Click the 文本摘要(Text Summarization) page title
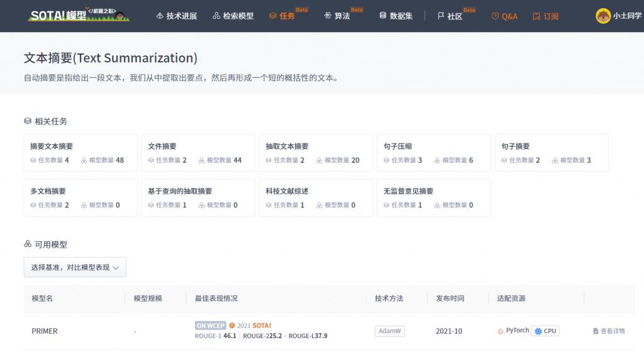The height and width of the screenshot is (352, 644). (111, 58)
